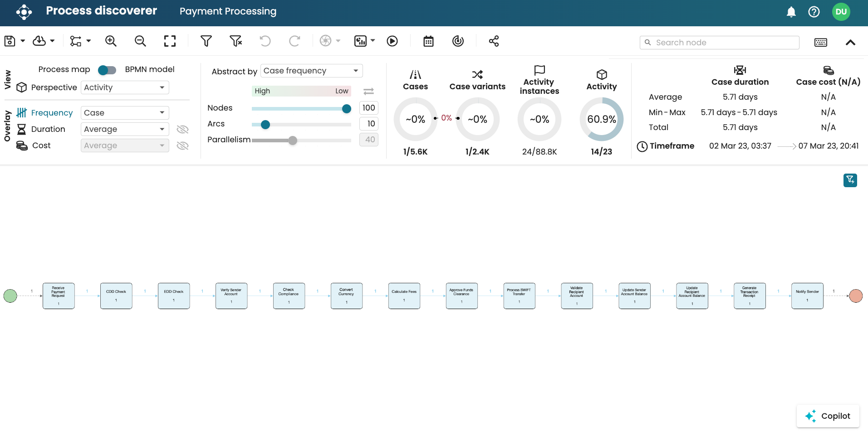Open the Frequency Case dropdown
Viewport: 868px width, 436px height.
click(x=125, y=113)
